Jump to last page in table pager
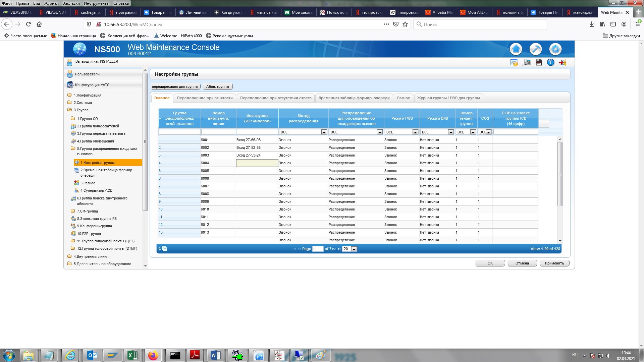The height and width of the screenshot is (362, 644). pos(339,249)
